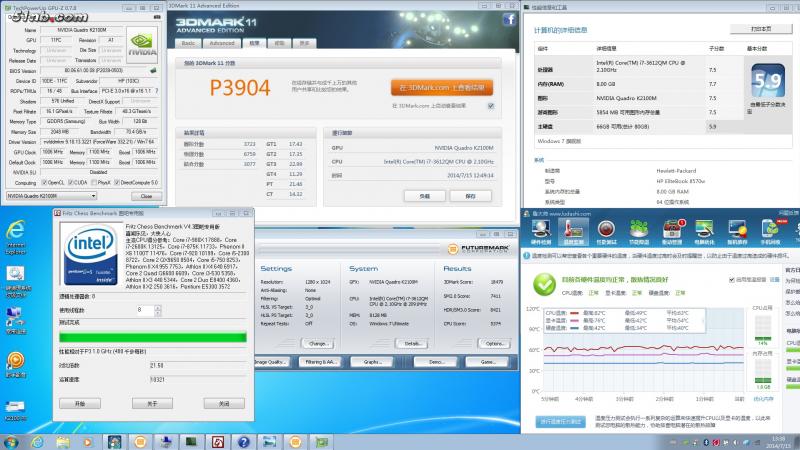The height and width of the screenshot is (450, 800).
Task: Open Internet Explorer from the taskbar
Action: (x=37, y=442)
